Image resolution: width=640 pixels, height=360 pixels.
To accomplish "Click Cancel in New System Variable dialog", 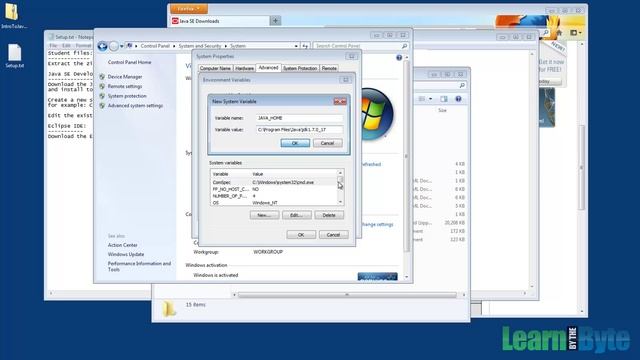I will pyautogui.click(x=328, y=143).
